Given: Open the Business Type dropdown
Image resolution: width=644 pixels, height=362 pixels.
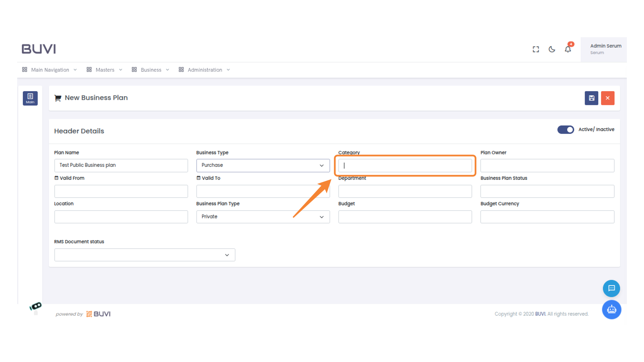Looking at the screenshot, I should 263,165.
